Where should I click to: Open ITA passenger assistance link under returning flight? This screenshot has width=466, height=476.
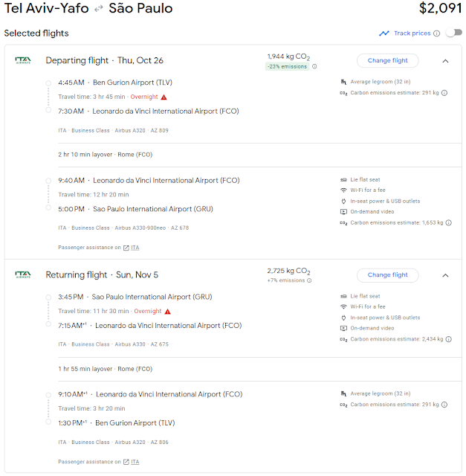pyautogui.click(x=132, y=462)
